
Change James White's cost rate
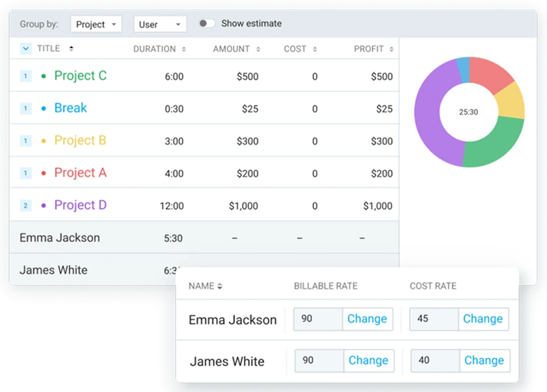[x=485, y=361]
